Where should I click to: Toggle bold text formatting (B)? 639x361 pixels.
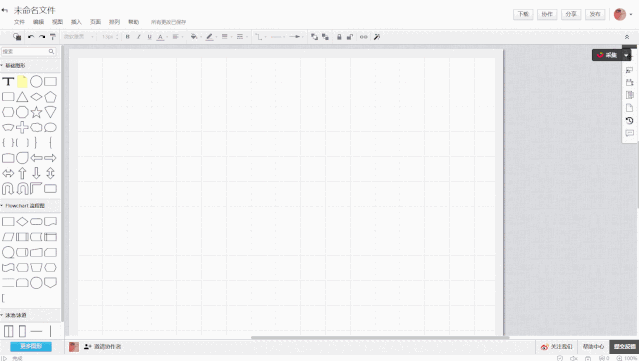(x=128, y=37)
